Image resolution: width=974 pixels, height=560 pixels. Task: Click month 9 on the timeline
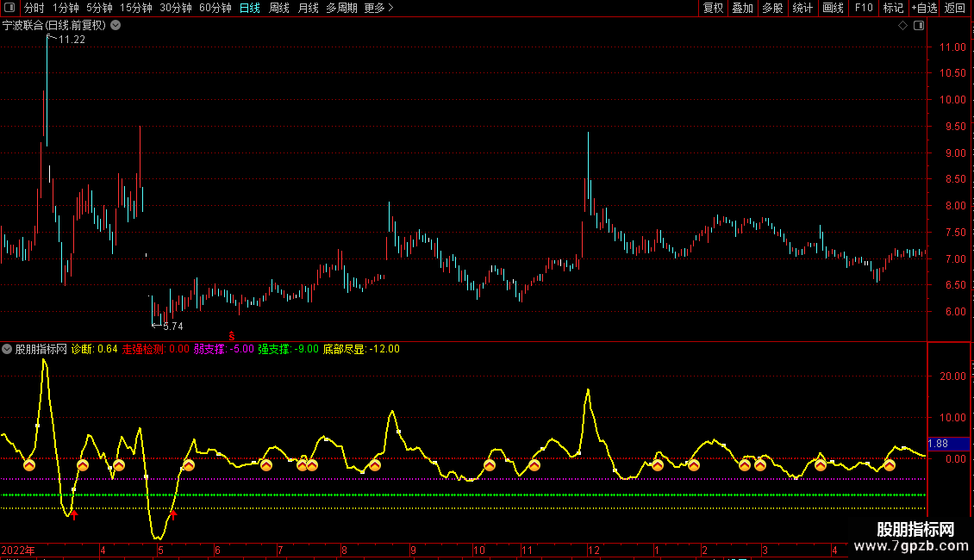pyautogui.click(x=413, y=550)
